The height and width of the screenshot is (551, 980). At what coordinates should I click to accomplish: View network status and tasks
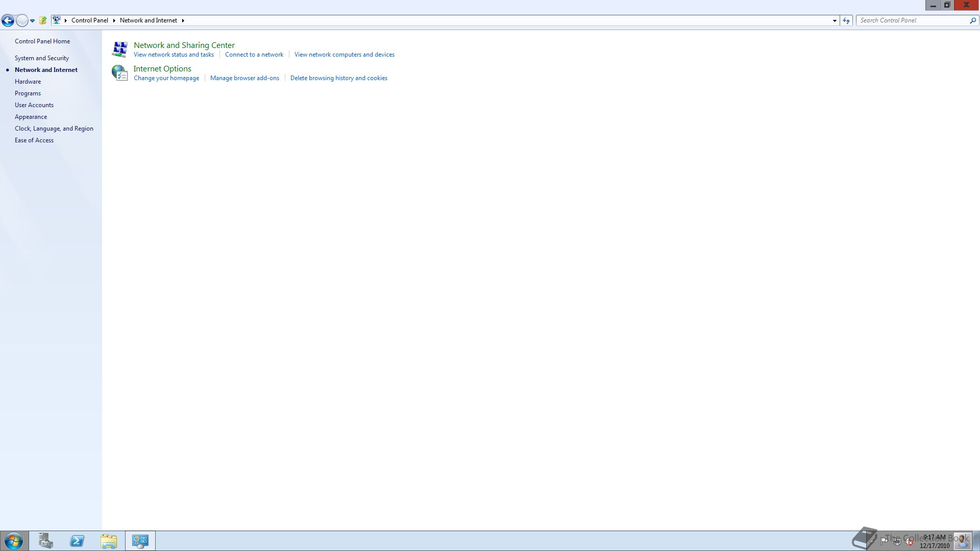click(174, 55)
